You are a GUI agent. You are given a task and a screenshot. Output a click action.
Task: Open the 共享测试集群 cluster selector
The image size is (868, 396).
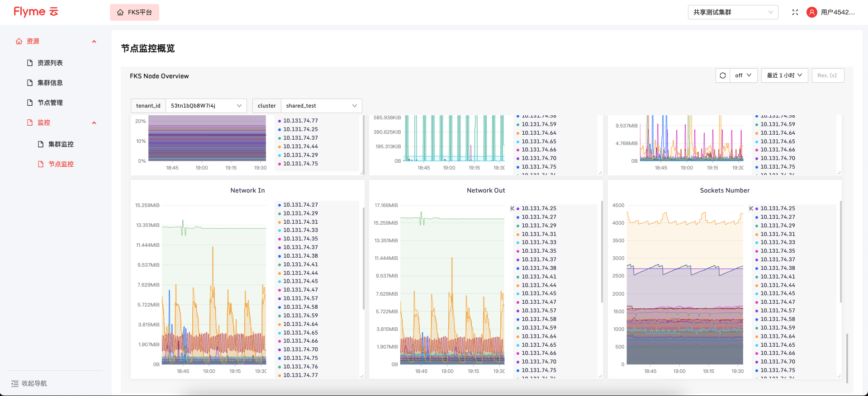[733, 12]
